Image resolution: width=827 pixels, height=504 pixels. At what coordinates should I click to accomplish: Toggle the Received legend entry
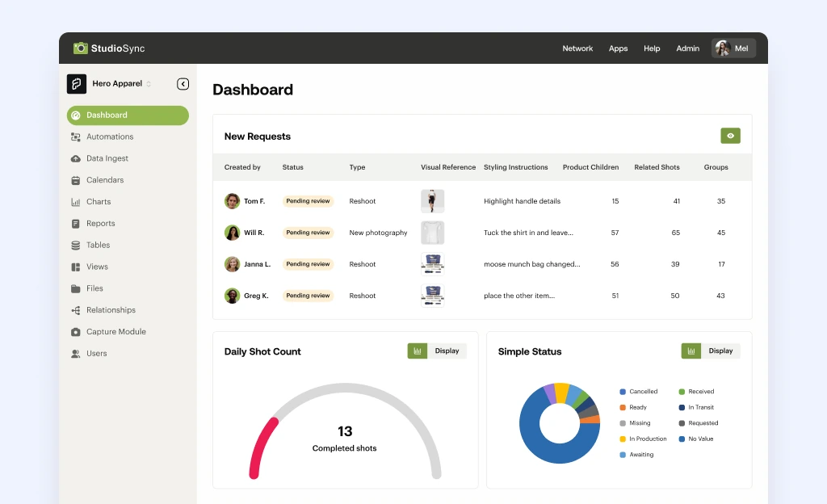(696, 392)
